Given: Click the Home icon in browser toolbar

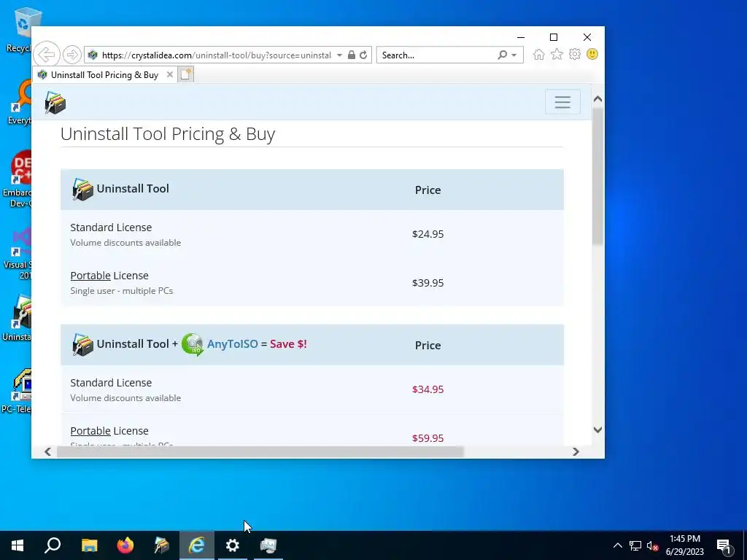Looking at the screenshot, I should coord(539,54).
